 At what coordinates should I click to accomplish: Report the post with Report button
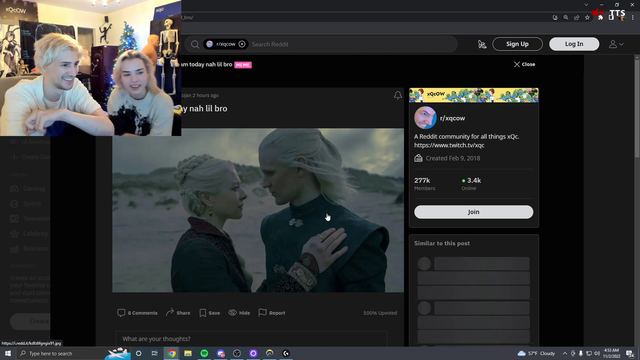coord(272,313)
